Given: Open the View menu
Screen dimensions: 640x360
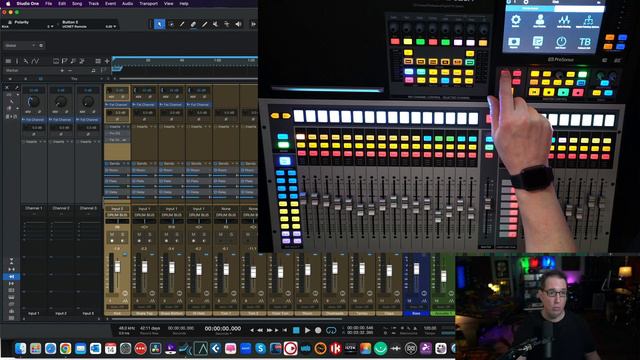Looking at the screenshot, I should (x=168, y=4).
